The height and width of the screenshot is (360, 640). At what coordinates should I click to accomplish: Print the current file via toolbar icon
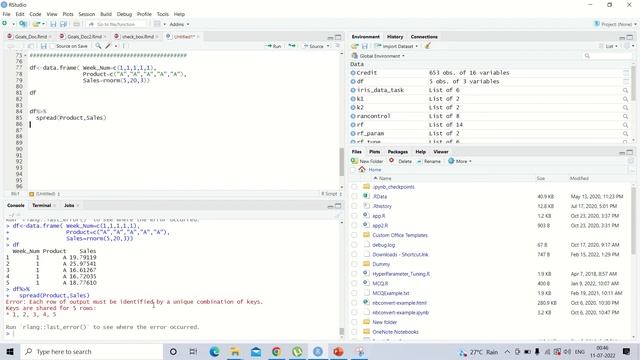pos(76,24)
